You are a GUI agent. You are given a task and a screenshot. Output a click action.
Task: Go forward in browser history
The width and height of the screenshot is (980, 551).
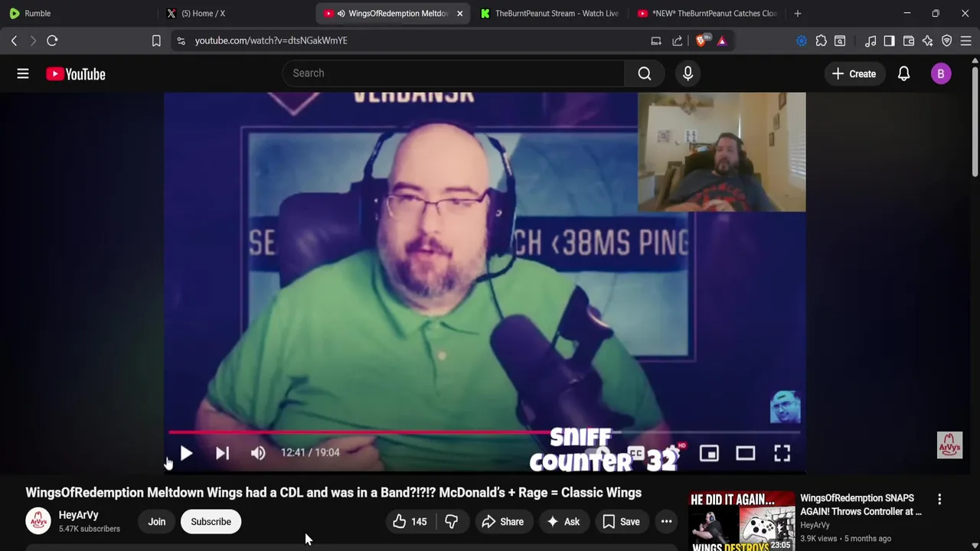coord(33,41)
